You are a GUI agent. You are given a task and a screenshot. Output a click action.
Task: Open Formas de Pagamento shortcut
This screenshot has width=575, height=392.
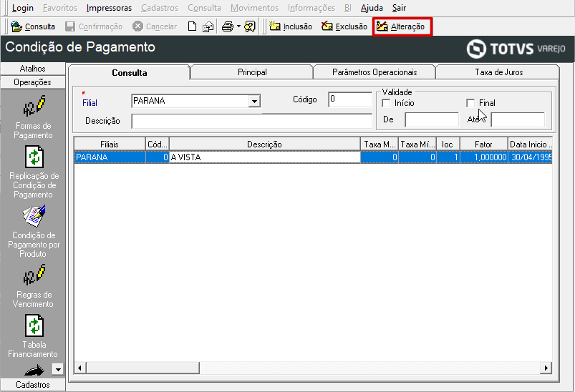click(x=33, y=117)
